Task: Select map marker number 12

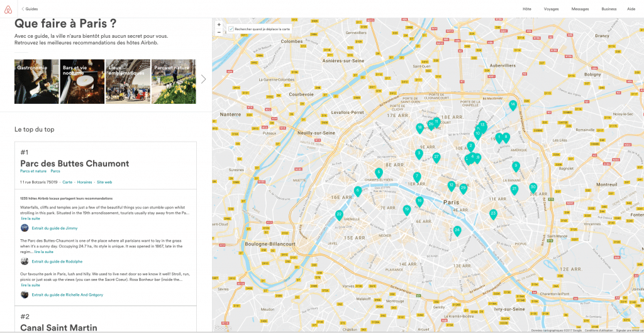Action: [452, 187]
